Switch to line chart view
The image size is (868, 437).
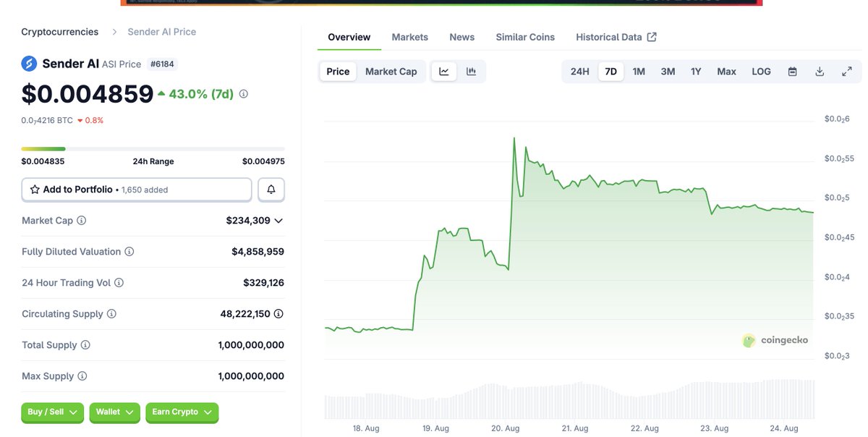pos(444,72)
